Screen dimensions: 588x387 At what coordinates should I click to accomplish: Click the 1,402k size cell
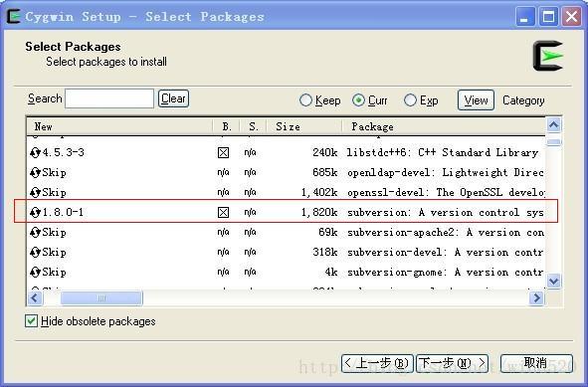click(319, 192)
